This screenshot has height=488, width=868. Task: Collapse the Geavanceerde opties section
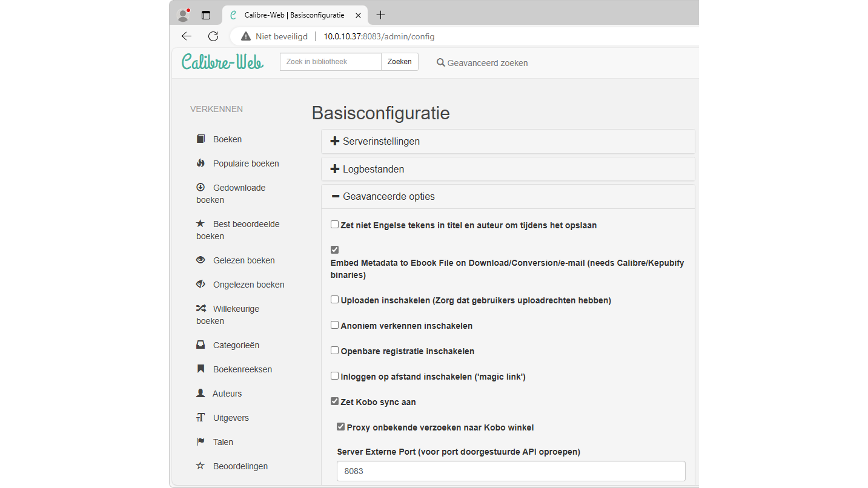[388, 197]
